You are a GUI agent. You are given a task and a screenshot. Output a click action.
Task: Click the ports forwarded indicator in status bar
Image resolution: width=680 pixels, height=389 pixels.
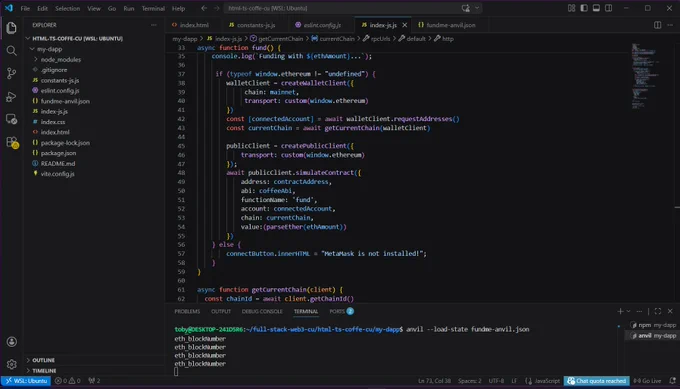[94, 381]
